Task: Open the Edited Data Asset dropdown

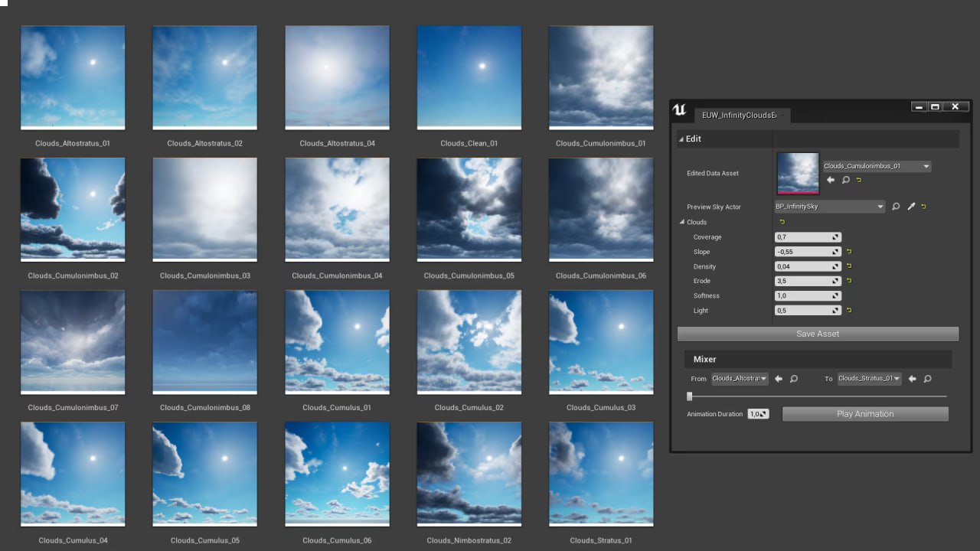Action: coord(877,166)
